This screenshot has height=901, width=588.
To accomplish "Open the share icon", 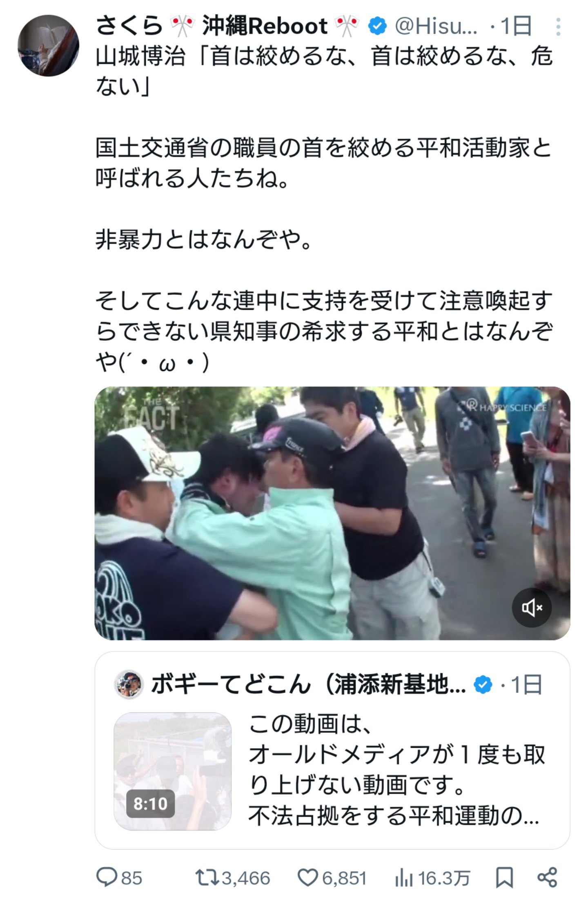I will pyautogui.click(x=547, y=878).
